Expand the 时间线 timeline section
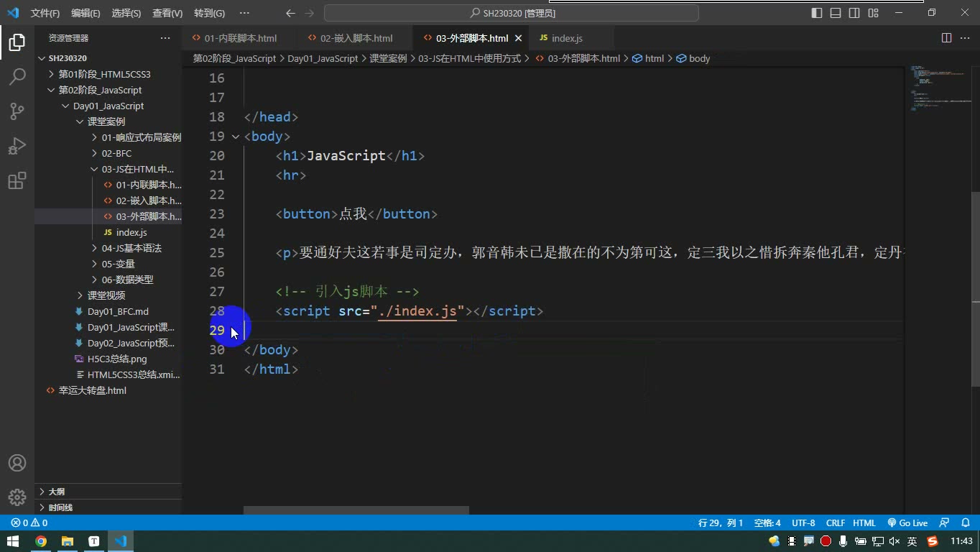This screenshot has height=552, width=980. pos(108,507)
